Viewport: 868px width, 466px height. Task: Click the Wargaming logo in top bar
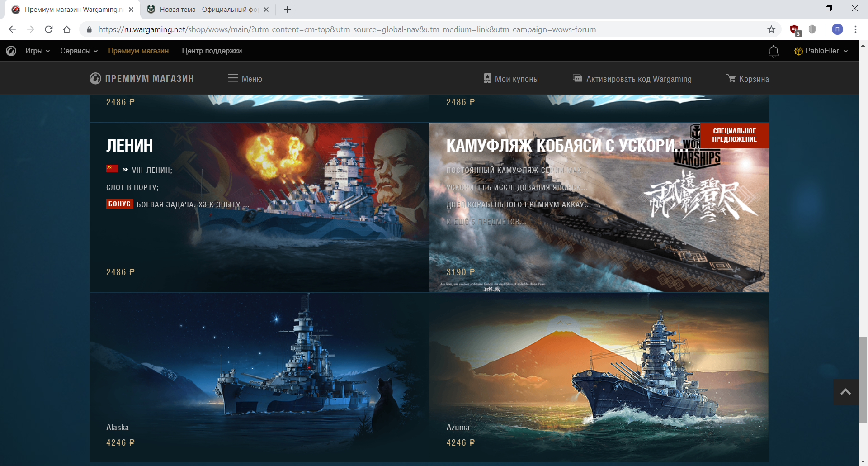pos(11,51)
